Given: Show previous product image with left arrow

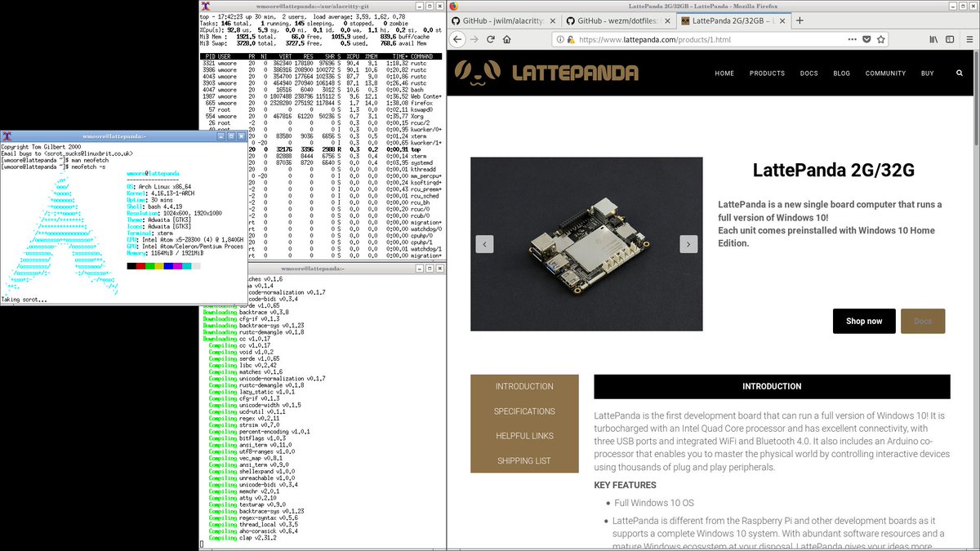Looking at the screenshot, I should [484, 243].
